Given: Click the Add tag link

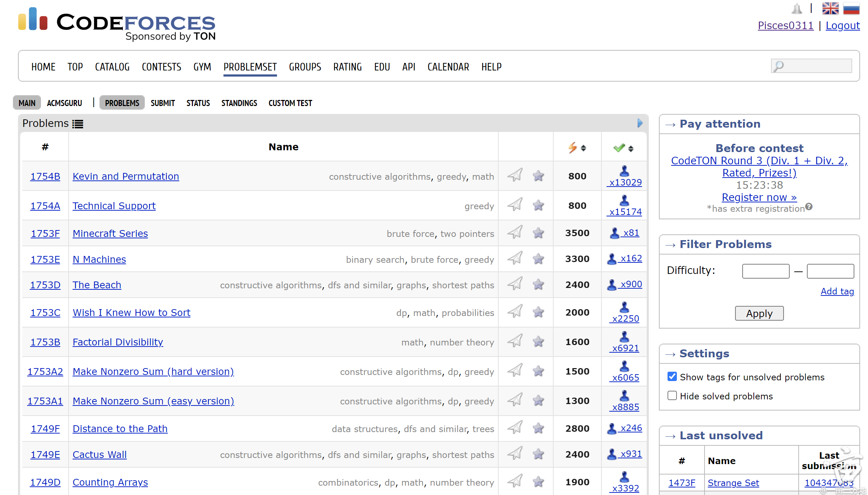Looking at the screenshot, I should [x=837, y=291].
